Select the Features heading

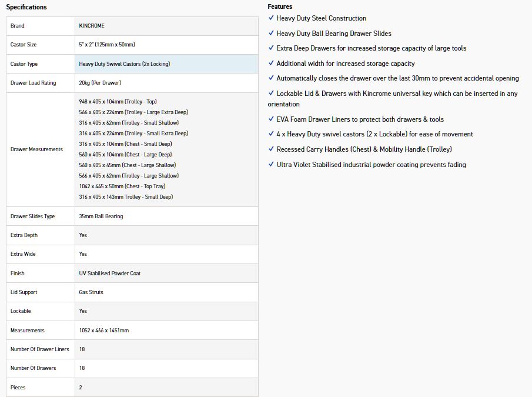coord(280,6)
